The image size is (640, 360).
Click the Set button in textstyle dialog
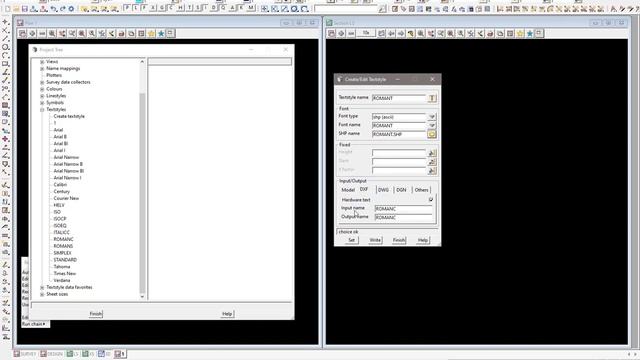(x=351, y=240)
